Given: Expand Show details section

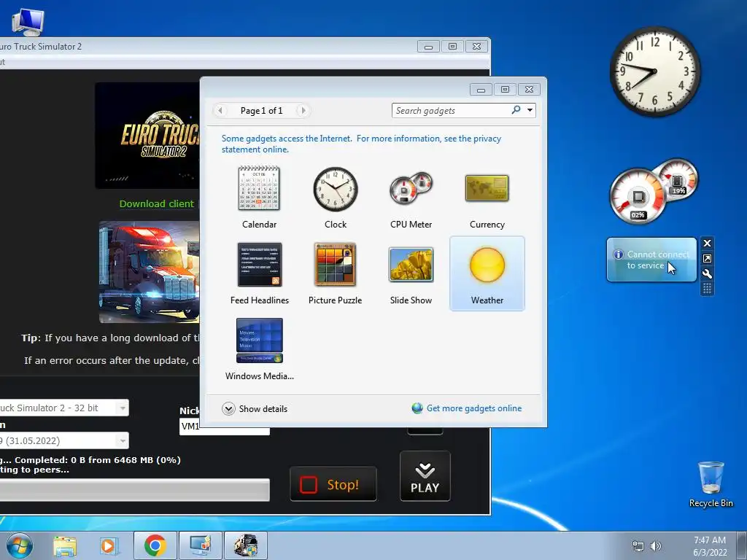Looking at the screenshot, I should (255, 408).
